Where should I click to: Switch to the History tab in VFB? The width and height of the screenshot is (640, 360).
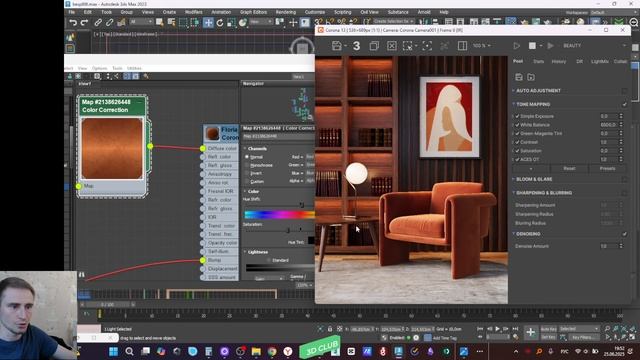click(559, 62)
